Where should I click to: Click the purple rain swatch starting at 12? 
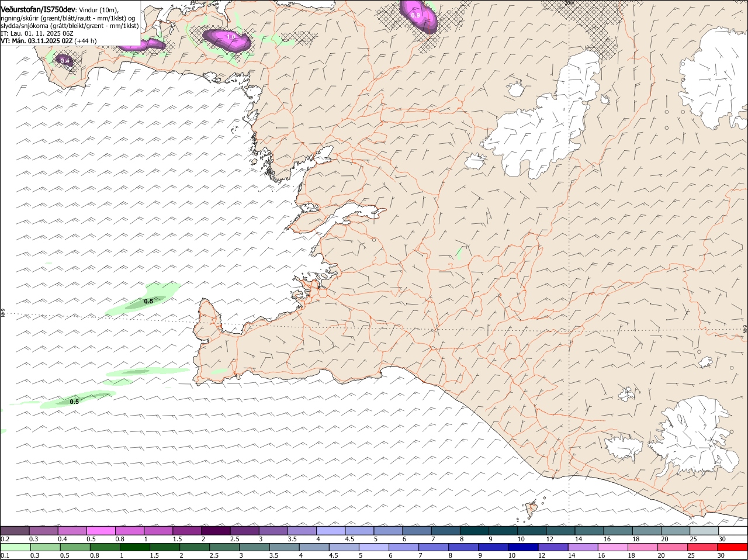[553, 547]
